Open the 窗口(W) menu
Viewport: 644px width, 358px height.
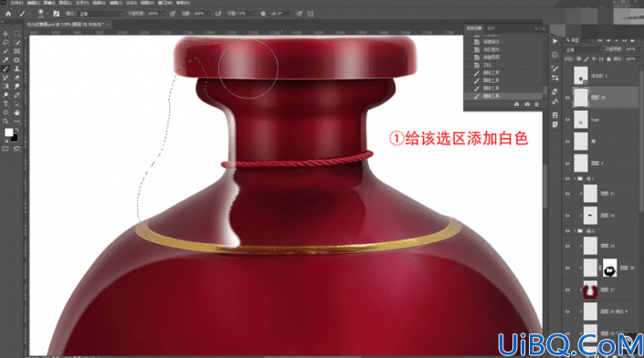[x=164, y=3]
